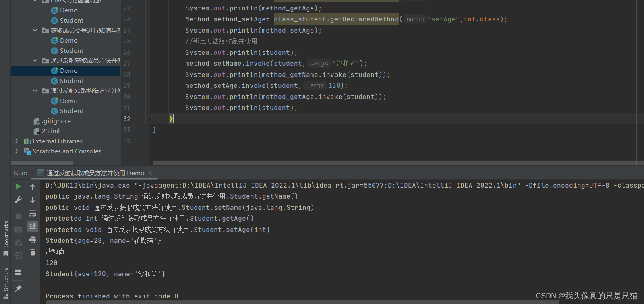This screenshot has width=644, height=304.
Task: Click the //绑定方法给对象并使用 comment
Action: tap(221, 41)
